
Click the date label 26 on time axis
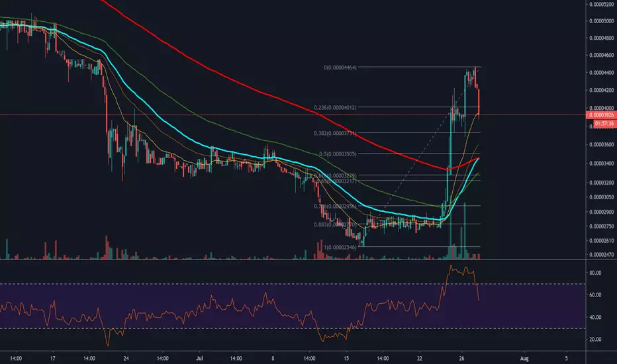[x=461, y=359]
